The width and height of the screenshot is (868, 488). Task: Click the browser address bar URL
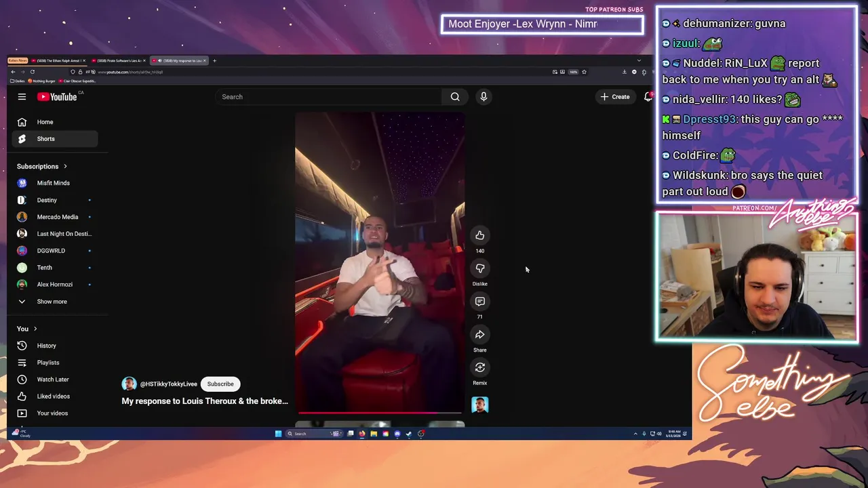click(130, 72)
